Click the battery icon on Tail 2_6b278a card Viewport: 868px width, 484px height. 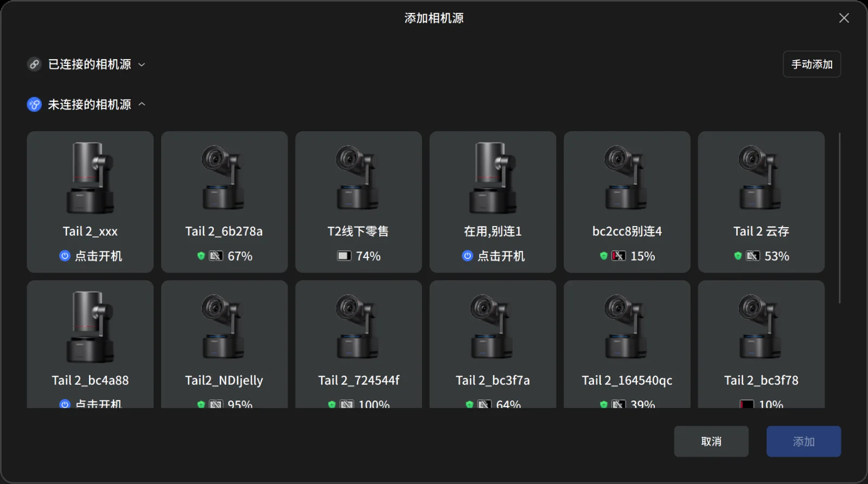[216, 256]
